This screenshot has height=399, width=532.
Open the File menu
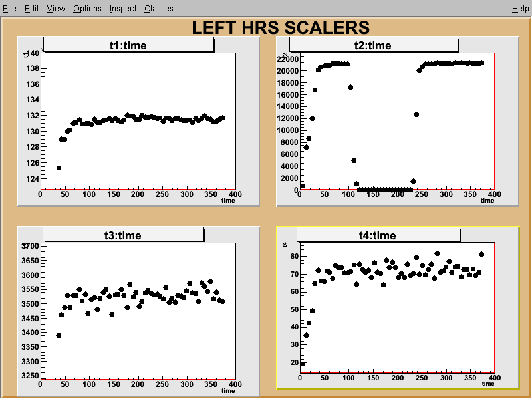coord(9,9)
